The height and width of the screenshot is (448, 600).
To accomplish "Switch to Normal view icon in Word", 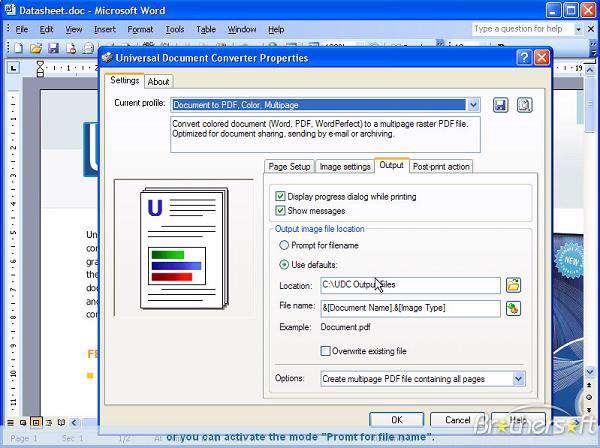I will pyautogui.click(x=11, y=423).
